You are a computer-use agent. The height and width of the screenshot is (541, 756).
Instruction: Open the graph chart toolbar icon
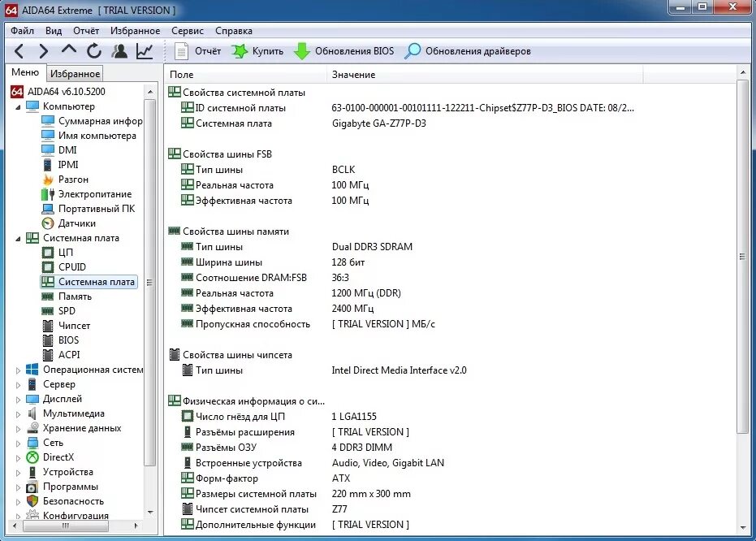point(145,51)
